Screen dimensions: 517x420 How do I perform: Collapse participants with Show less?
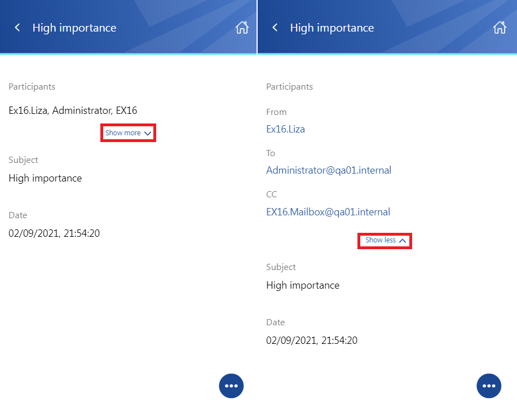(385, 240)
